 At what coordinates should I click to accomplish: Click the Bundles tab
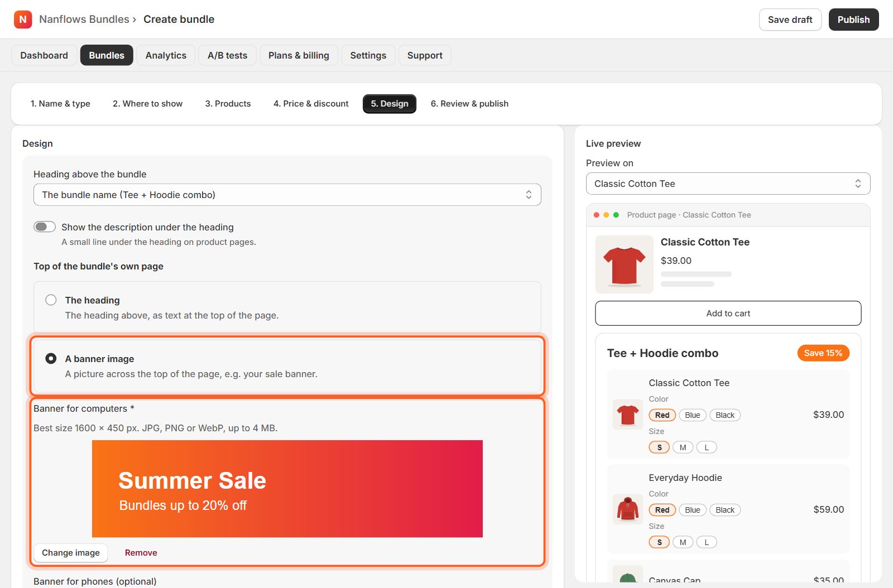point(107,55)
